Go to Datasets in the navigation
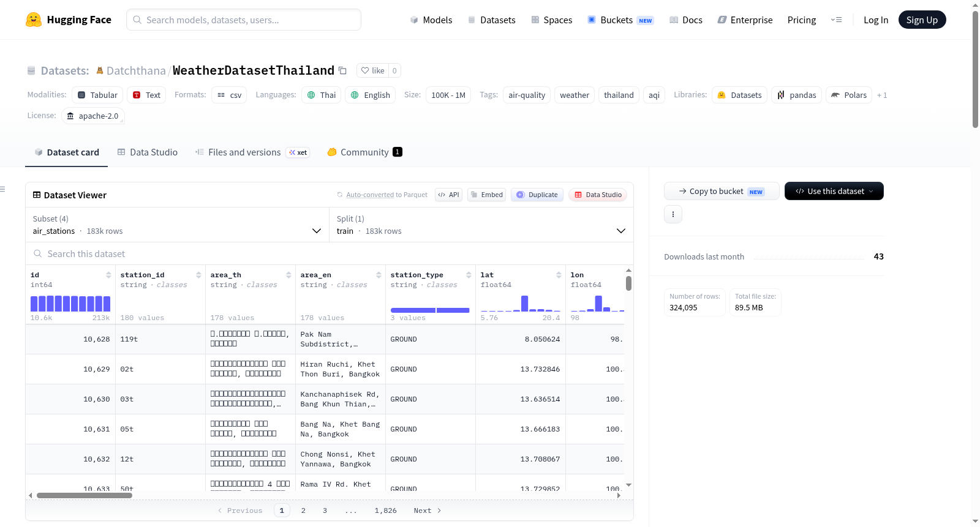This screenshot has height=527, width=980. point(491,20)
